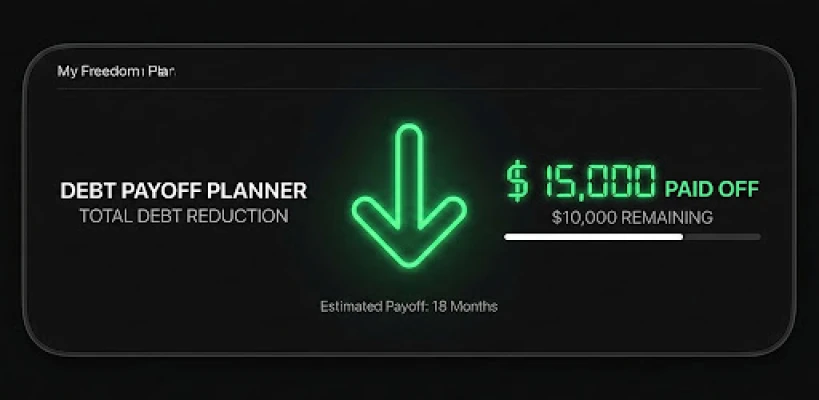Click the green dollar sign symbol
This screenshot has width=819, height=400.
pos(517,182)
